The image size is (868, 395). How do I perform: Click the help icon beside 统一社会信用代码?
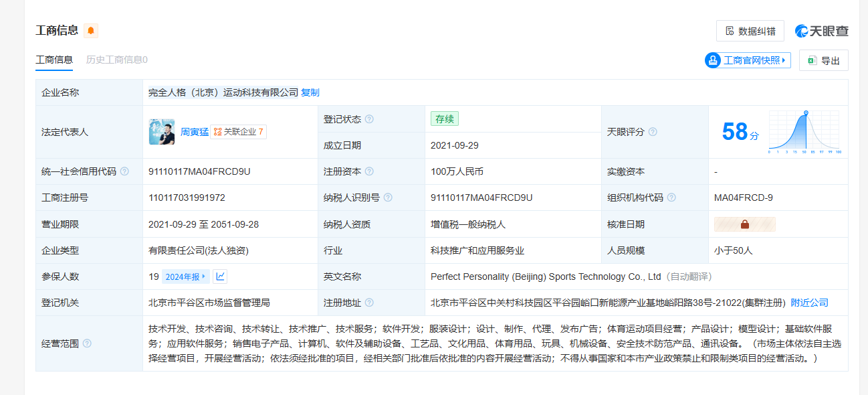[124, 171]
